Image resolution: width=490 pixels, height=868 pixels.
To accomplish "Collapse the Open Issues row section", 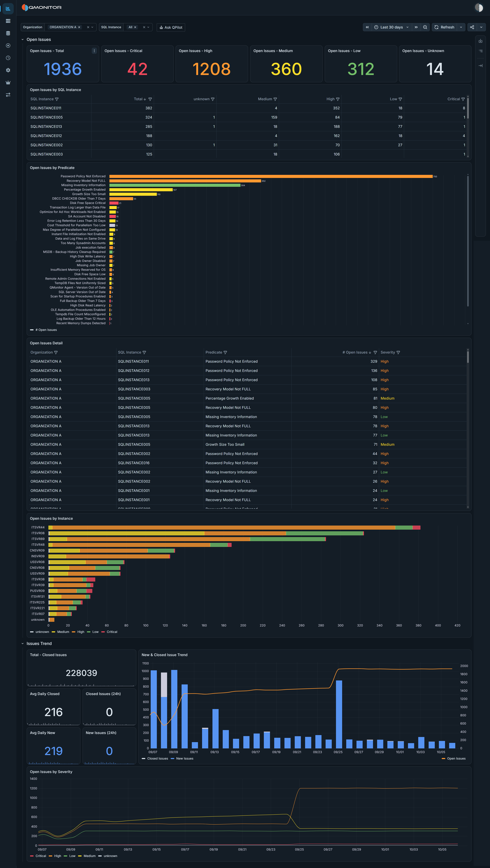I will [x=23, y=40].
